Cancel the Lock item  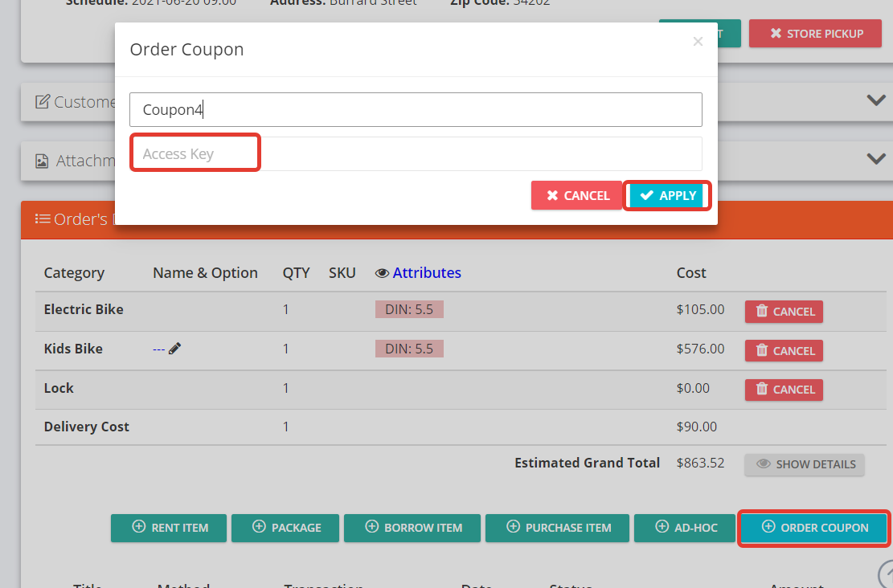tap(784, 390)
